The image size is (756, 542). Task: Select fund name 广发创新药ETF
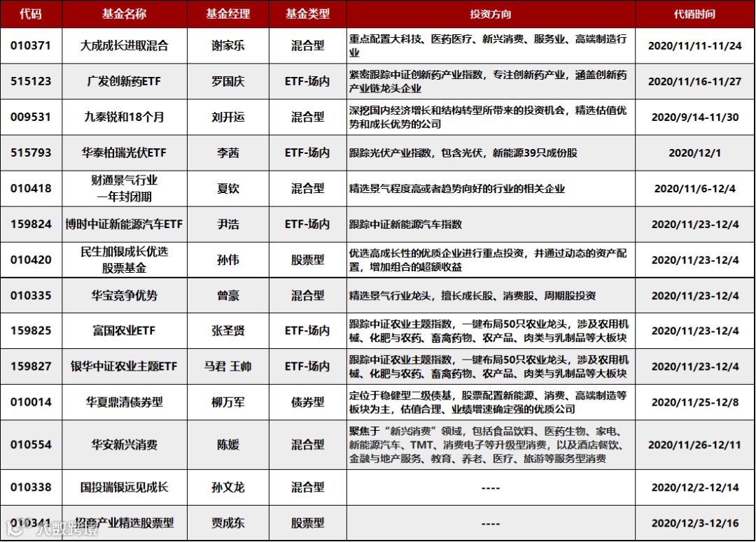click(x=125, y=81)
